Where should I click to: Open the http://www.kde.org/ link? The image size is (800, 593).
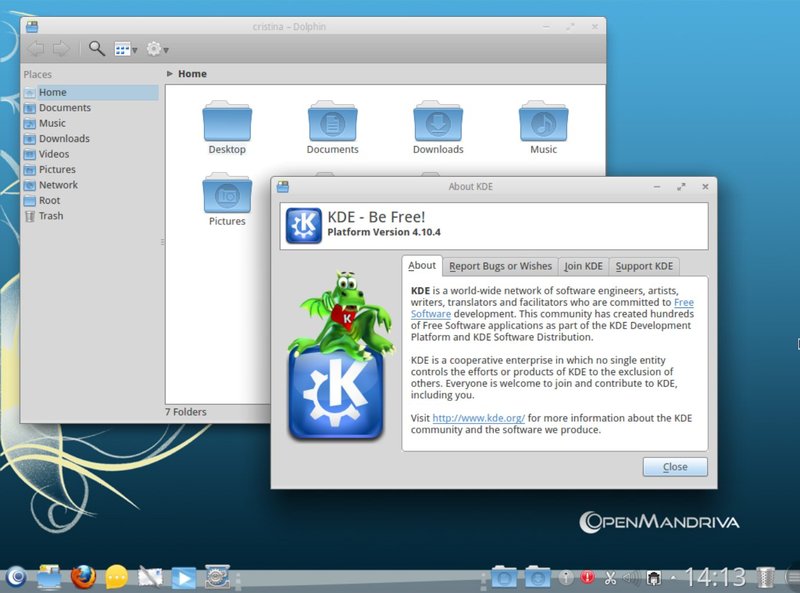479,418
